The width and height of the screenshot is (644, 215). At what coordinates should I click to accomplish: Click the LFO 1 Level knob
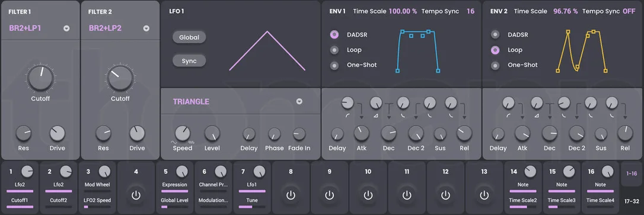[x=212, y=133]
